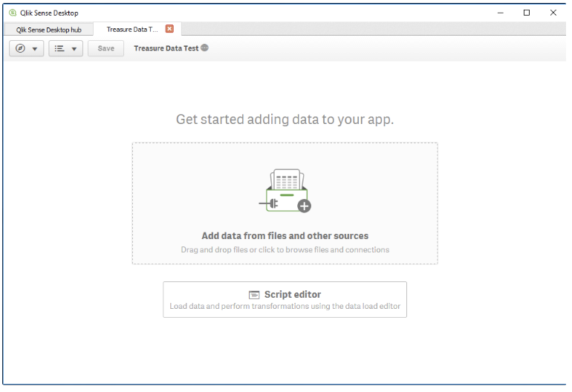Click the Treasure Data Test app title
Viewport: 572px width, 392px height.
[166, 48]
